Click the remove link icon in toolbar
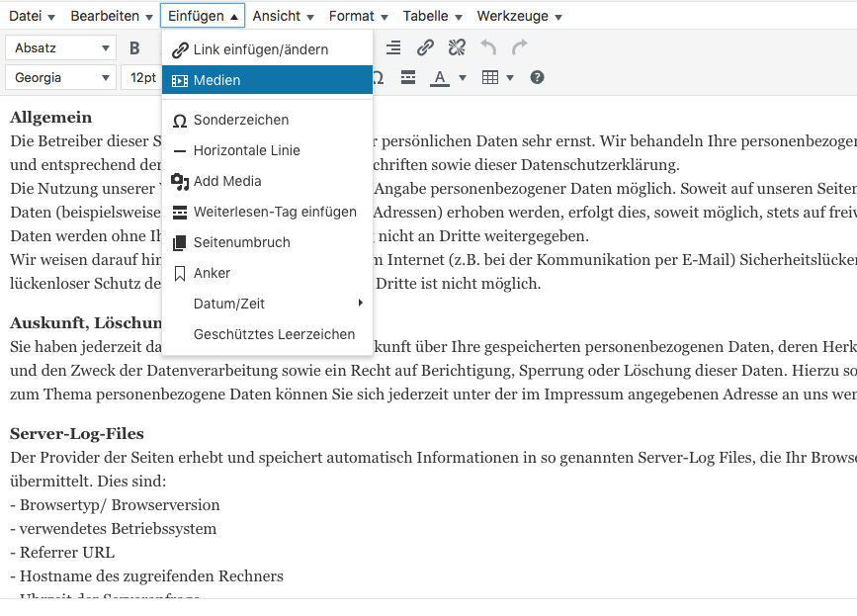857x616 pixels. 457,48
